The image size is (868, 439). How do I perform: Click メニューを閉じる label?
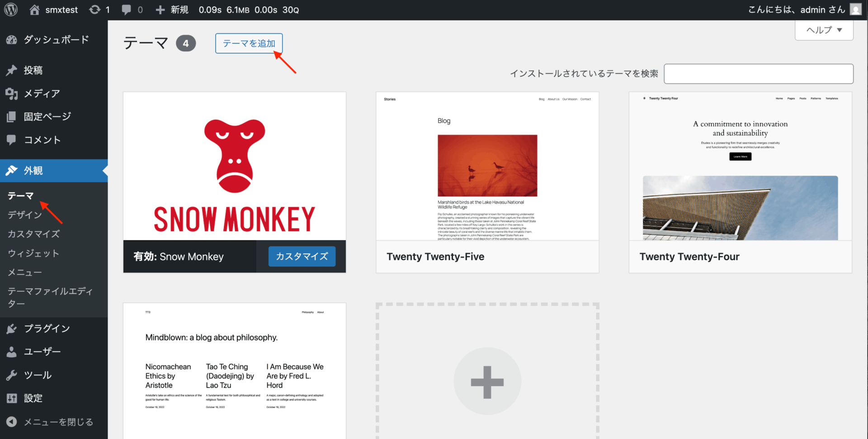58,422
